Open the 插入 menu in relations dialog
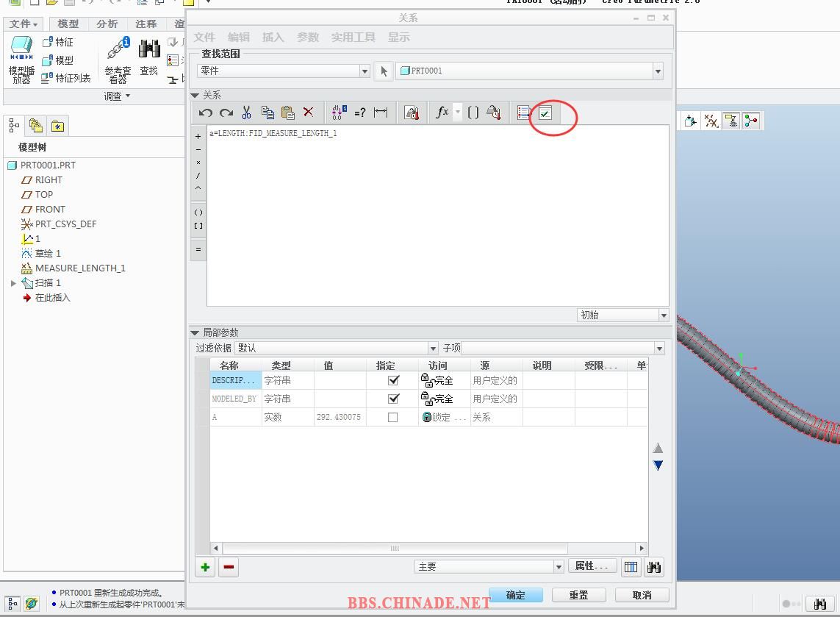Image resolution: width=840 pixels, height=617 pixels. (x=273, y=38)
